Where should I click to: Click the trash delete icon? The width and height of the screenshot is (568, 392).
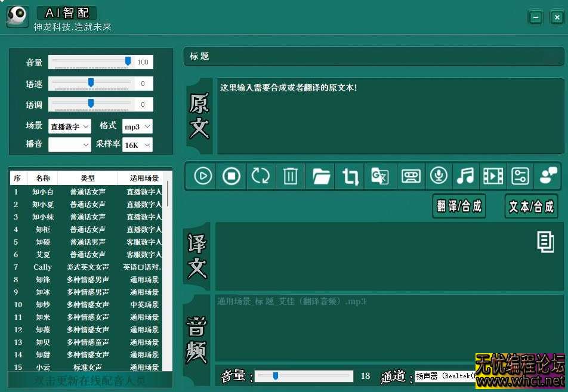click(x=291, y=176)
